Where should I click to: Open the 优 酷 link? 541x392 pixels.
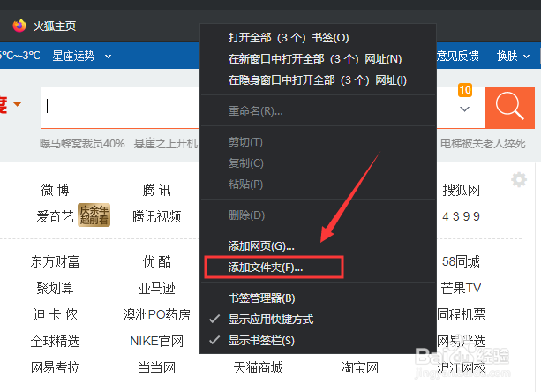tap(156, 261)
